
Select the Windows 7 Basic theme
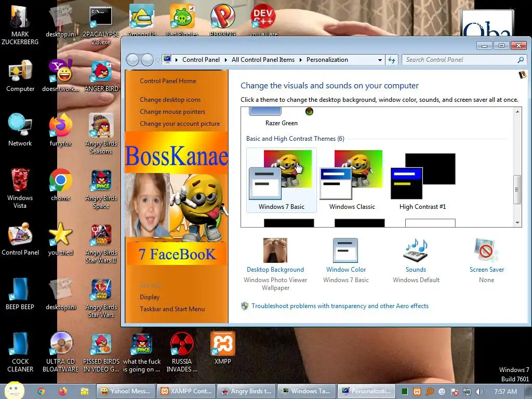click(x=281, y=180)
